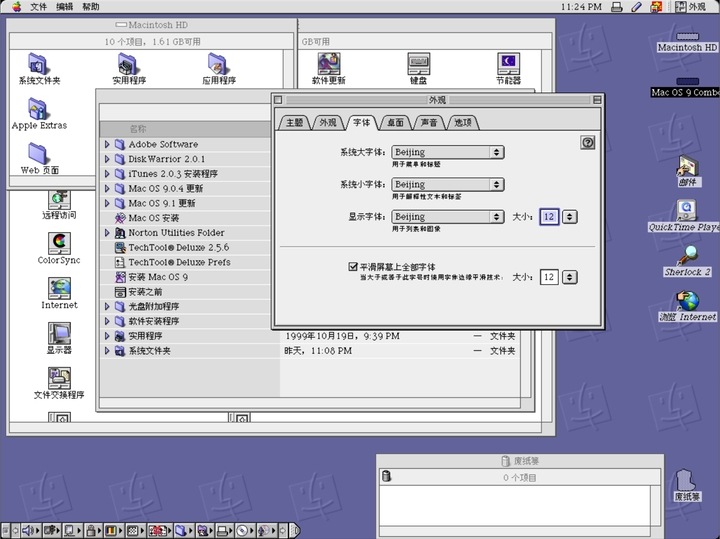This screenshot has height=539, width=720.
Task: Select the TechTool® Deluxe Prefs row
Action: 186,262
